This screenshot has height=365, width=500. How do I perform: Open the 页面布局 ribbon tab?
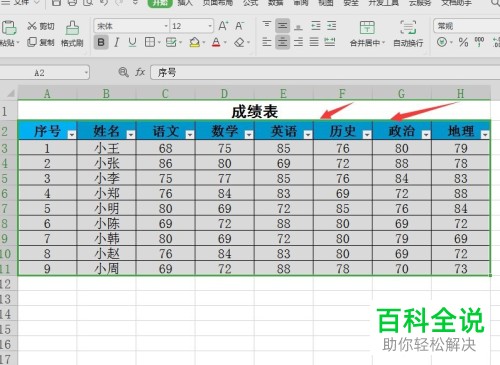point(218,3)
